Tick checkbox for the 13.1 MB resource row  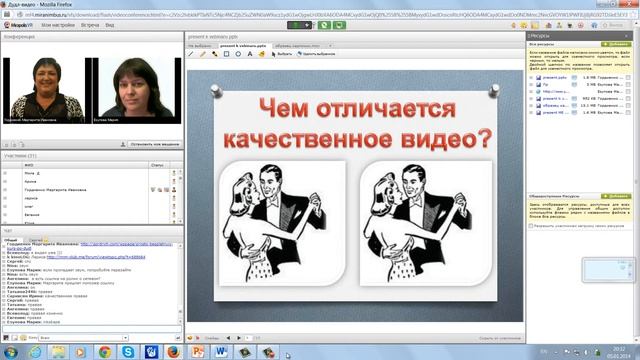click(x=628, y=105)
